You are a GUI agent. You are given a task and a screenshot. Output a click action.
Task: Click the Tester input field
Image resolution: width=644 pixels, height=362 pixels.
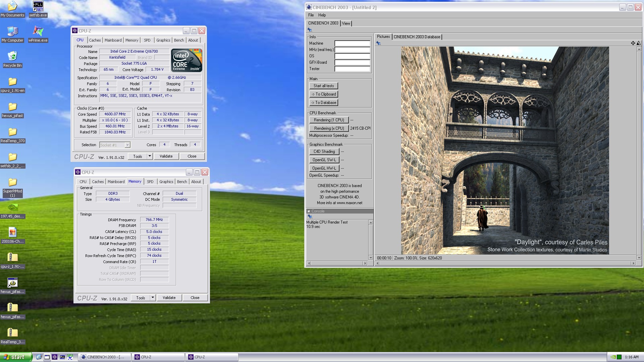352,69
